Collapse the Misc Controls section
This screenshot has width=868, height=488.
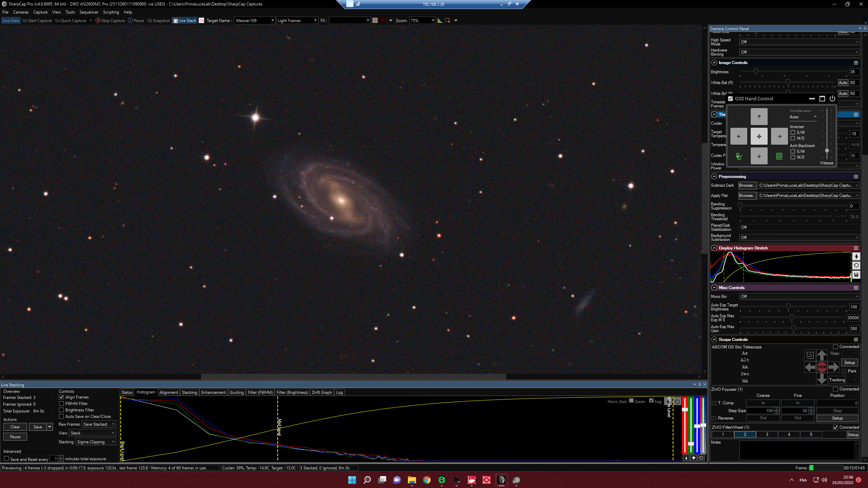point(714,288)
